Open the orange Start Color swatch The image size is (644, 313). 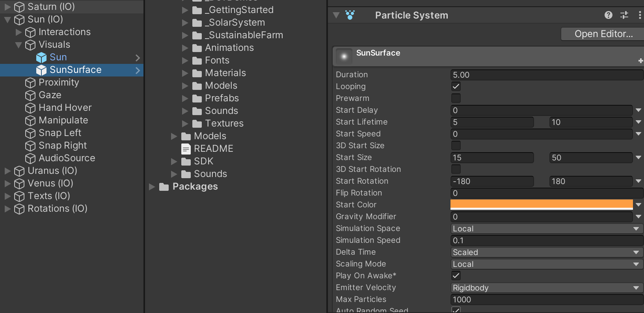(541, 204)
